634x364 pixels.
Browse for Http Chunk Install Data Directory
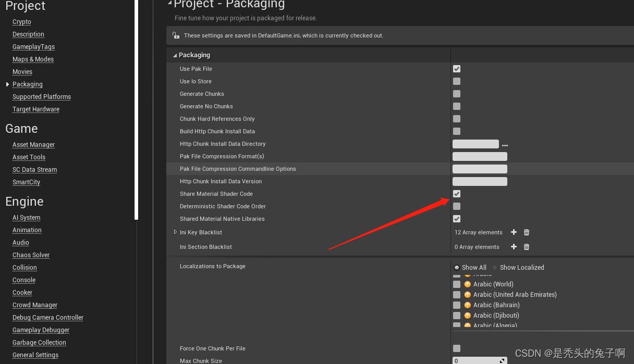coord(505,145)
